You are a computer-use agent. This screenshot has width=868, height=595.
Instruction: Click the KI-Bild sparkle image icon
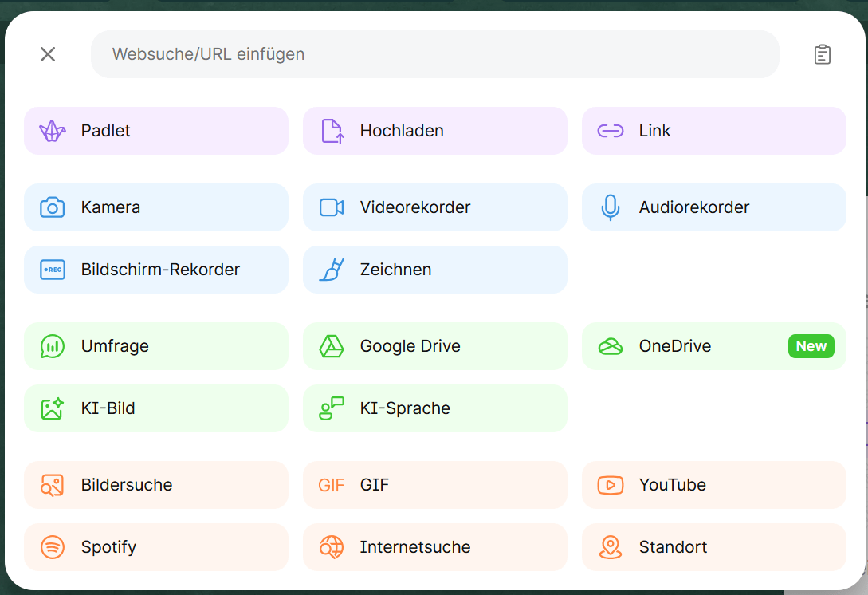point(53,408)
